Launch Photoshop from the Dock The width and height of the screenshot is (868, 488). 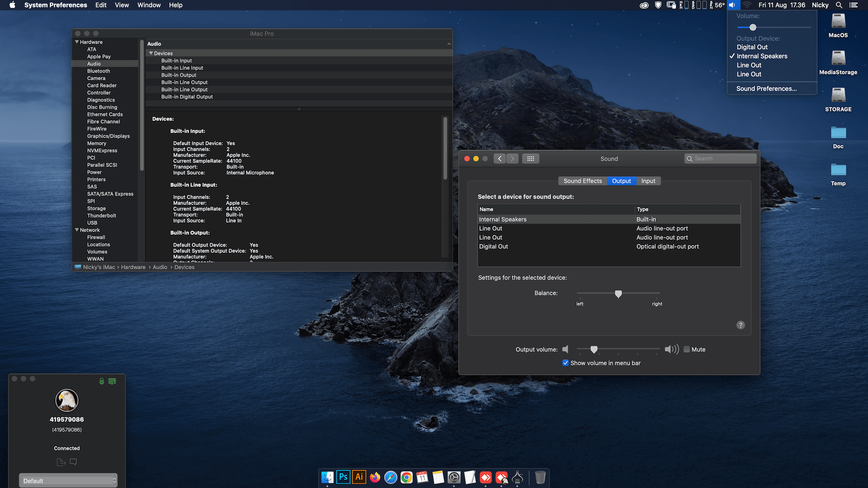343,477
